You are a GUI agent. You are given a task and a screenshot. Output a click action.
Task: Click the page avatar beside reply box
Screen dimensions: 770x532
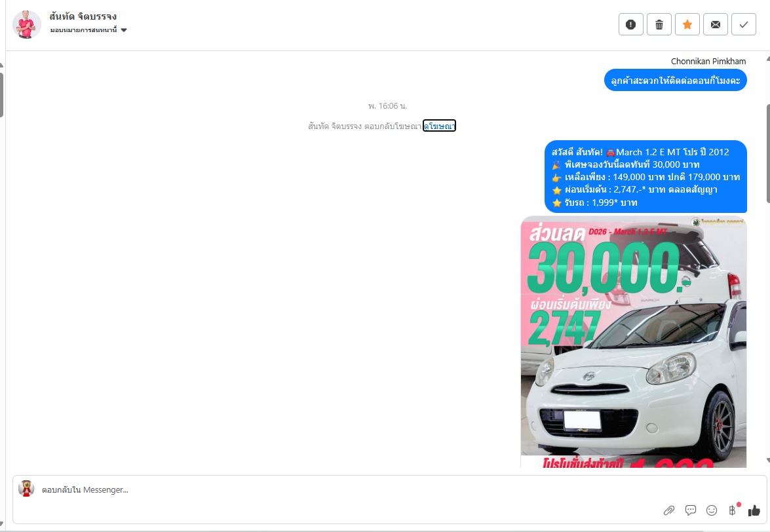click(x=26, y=488)
